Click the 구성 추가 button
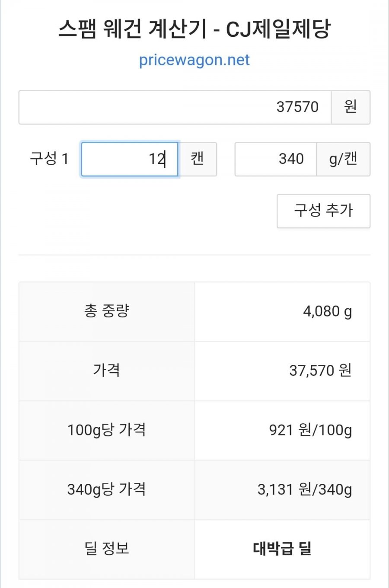389x588 pixels. click(323, 211)
